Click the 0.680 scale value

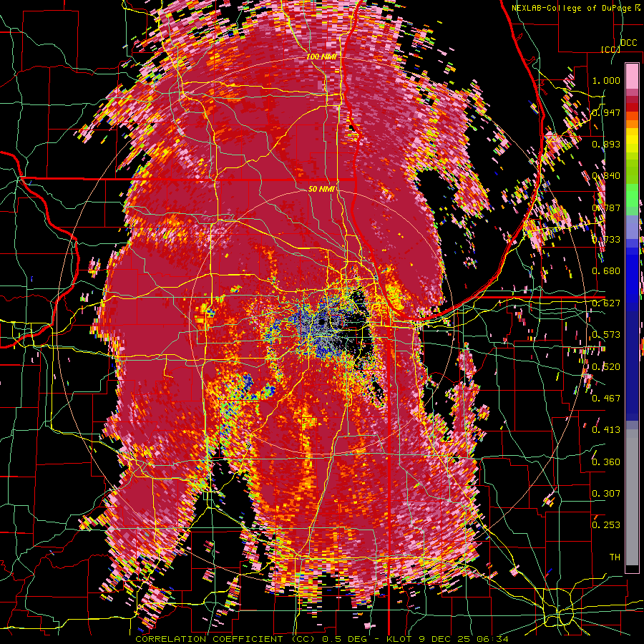point(606,271)
